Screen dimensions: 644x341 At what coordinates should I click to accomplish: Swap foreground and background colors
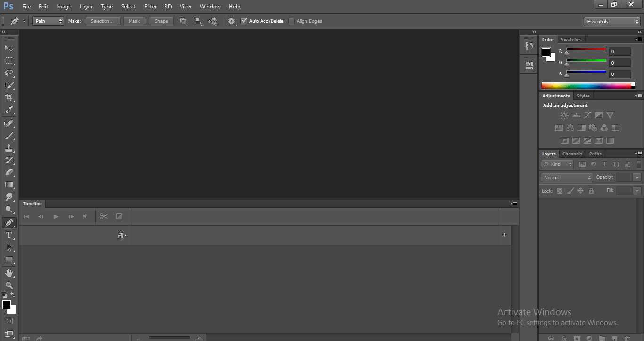[x=13, y=295]
